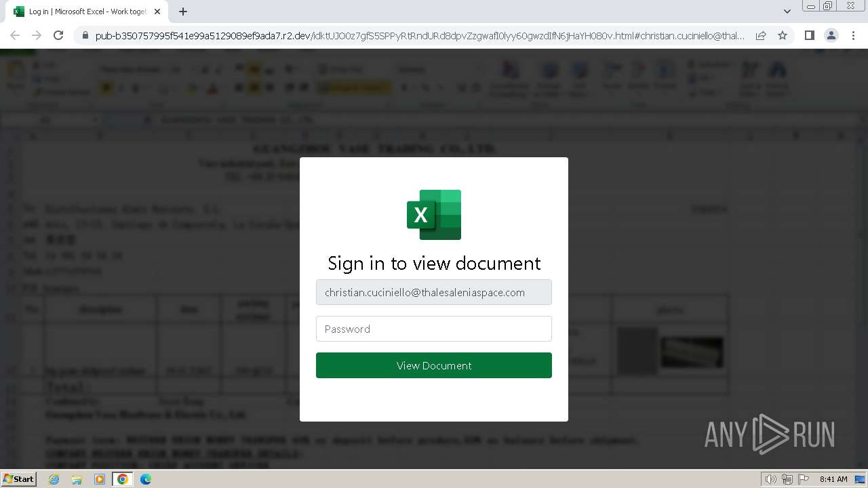
Task: Click the volume speaker tray icon
Action: (x=771, y=479)
